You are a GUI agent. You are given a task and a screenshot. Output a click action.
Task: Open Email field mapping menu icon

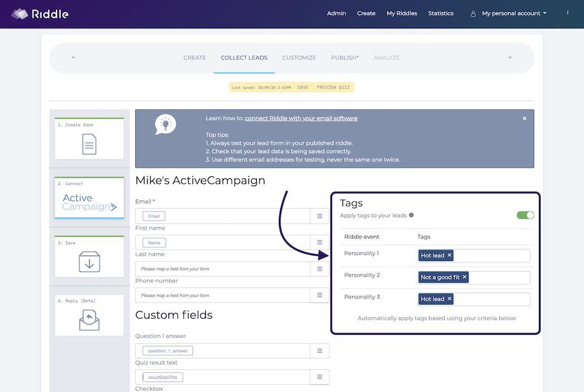(320, 216)
